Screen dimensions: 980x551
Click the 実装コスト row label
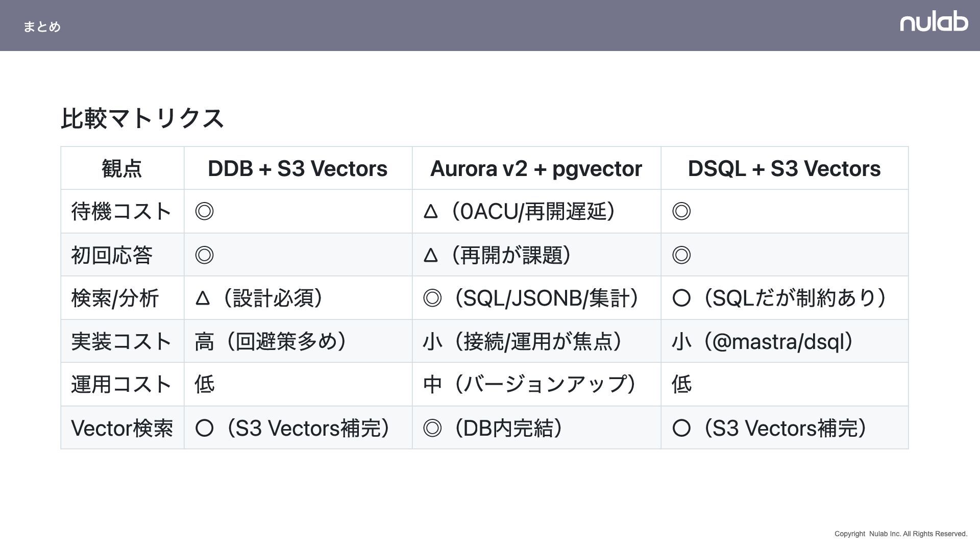coord(121,341)
